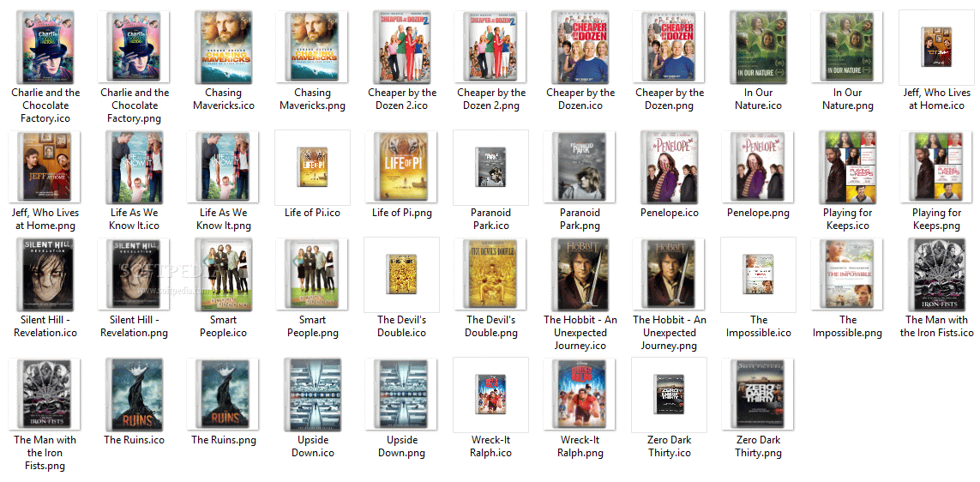Select Life As We Know It.ico icon
This screenshot has height=482, width=980.
[x=134, y=166]
